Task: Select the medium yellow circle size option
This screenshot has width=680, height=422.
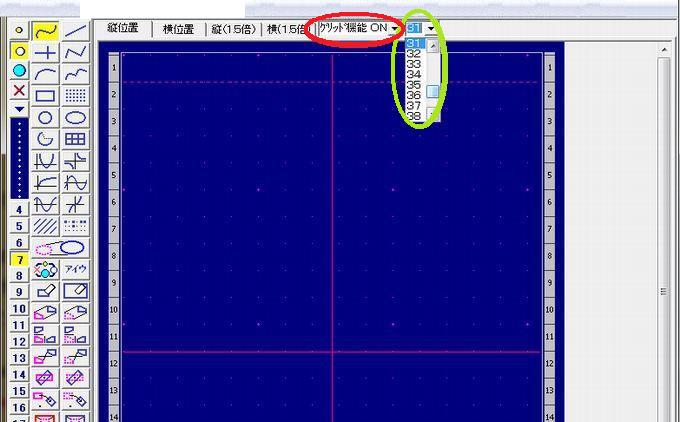Action: point(18,51)
